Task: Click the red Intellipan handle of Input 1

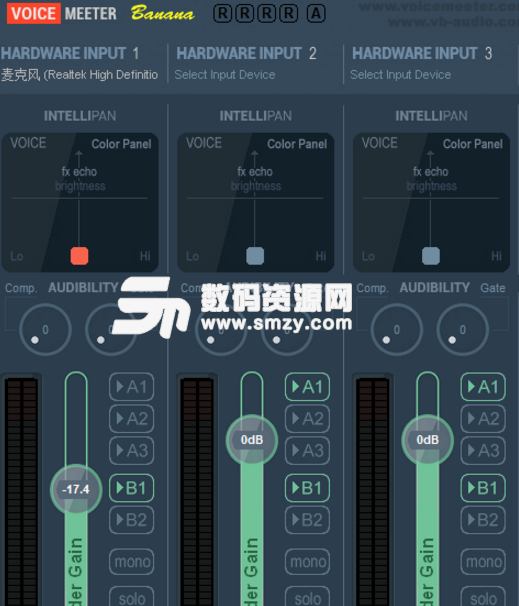Action: 80,256
